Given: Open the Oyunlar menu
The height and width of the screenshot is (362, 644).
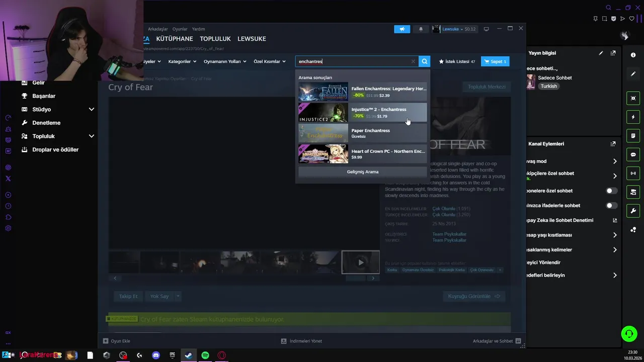Looking at the screenshot, I should [x=180, y=29].
